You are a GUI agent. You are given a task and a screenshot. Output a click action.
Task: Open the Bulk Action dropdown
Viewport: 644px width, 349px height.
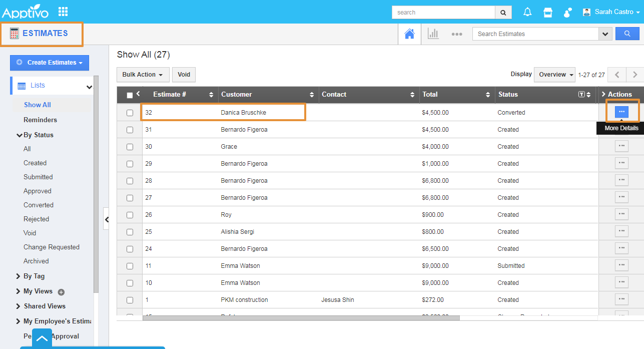coord(143,75)
